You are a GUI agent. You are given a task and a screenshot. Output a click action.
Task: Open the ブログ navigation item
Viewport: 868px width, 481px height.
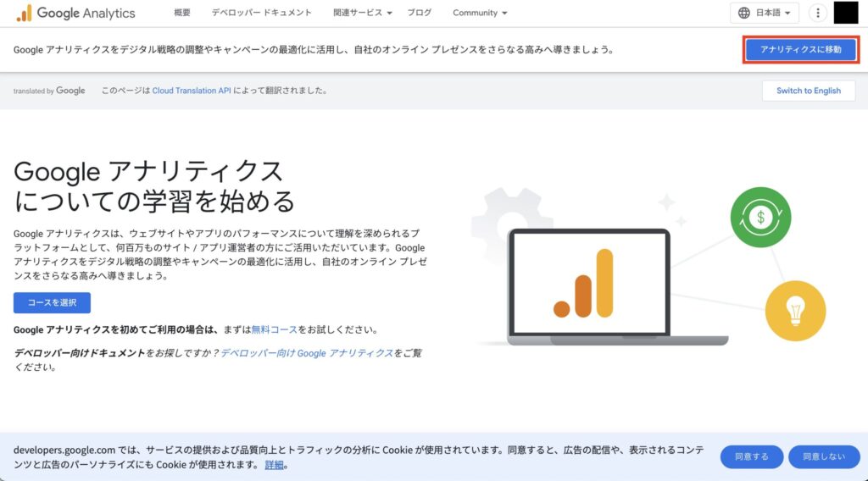coord(419,13)
